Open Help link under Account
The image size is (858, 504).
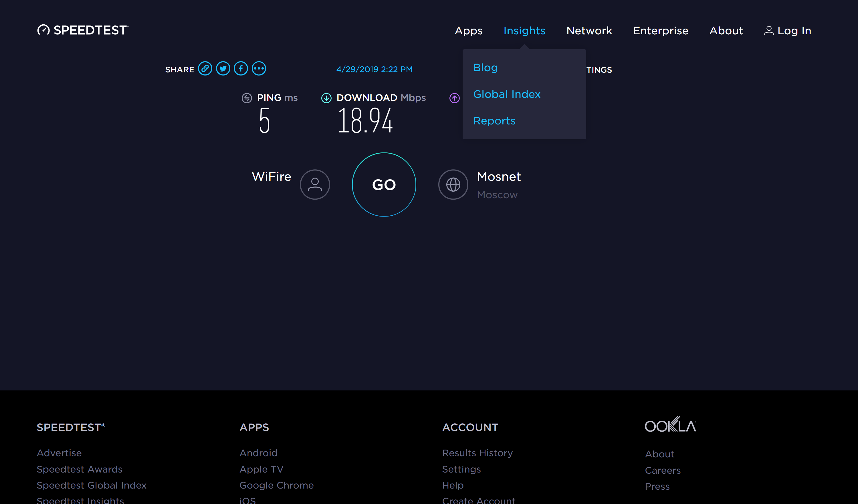click(453, 485)
